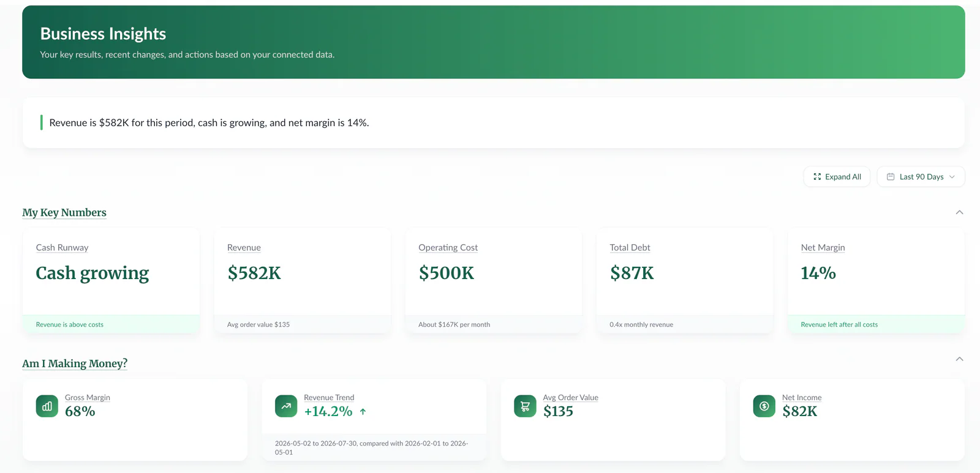Click the Expand All button
980x473 pixels.
[837, 177]
